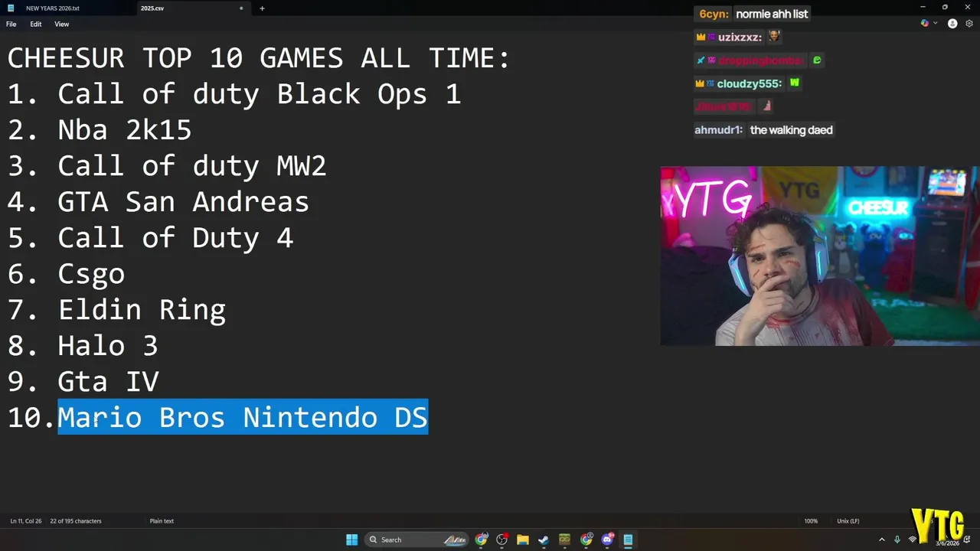Click the 3/6/2026 date in taskbar

coord(947,544)
